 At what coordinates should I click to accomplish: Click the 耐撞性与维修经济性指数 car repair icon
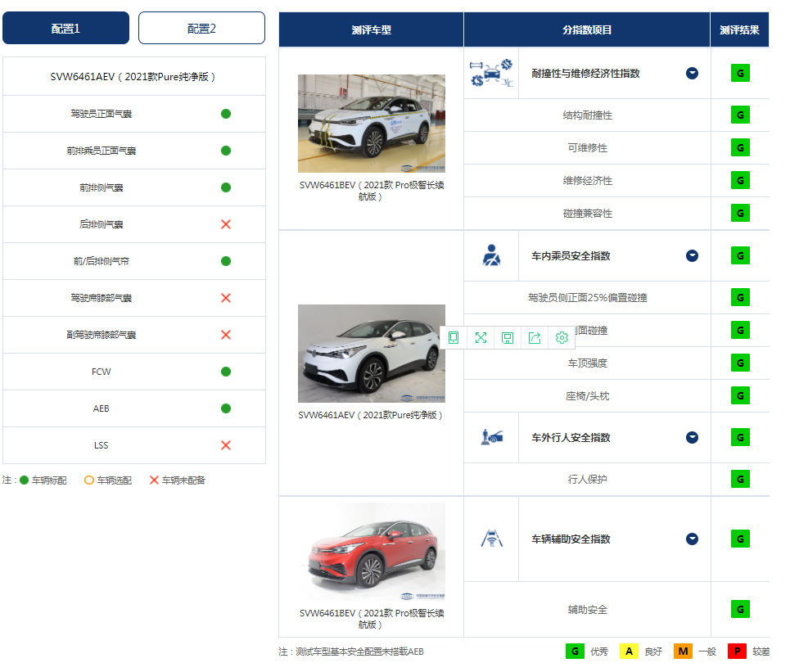click(491, 74)
